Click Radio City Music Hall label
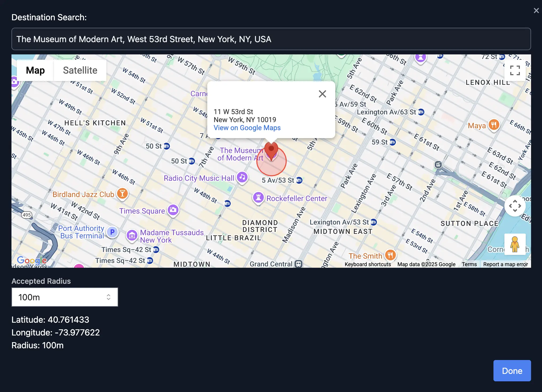 tap(199, 178)
